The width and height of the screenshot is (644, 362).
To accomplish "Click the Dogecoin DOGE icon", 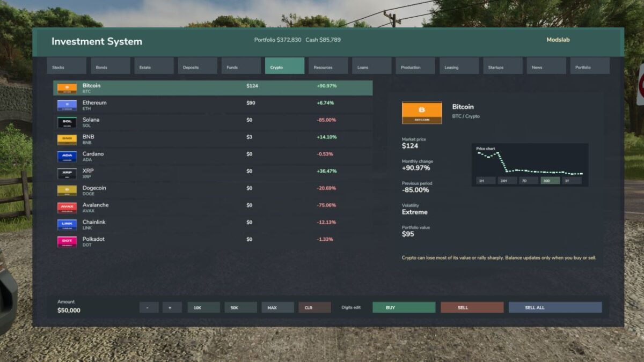I will (67, 191).
